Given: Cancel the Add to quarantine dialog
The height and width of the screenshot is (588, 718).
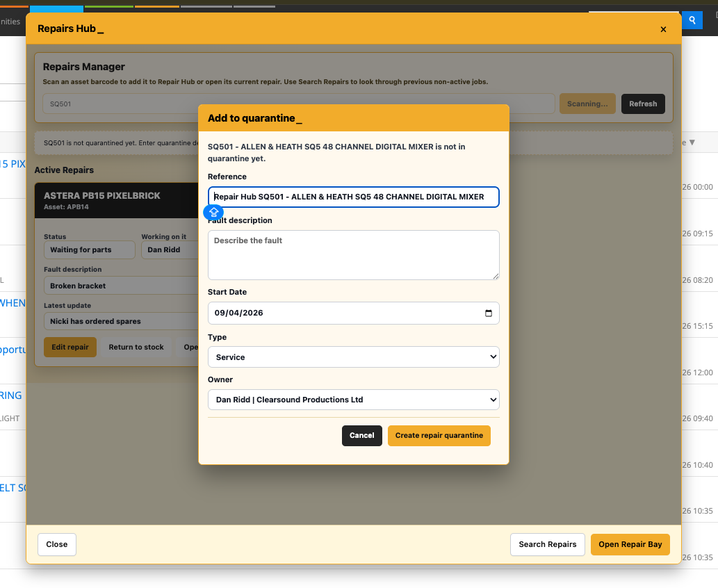Looking at the screenshot, I should 361,436.
